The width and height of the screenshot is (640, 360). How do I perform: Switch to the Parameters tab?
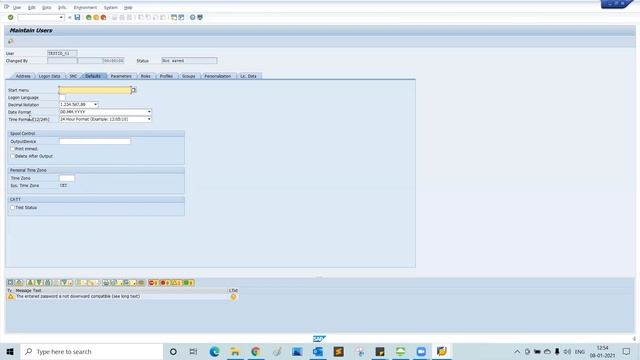[121, 76]
